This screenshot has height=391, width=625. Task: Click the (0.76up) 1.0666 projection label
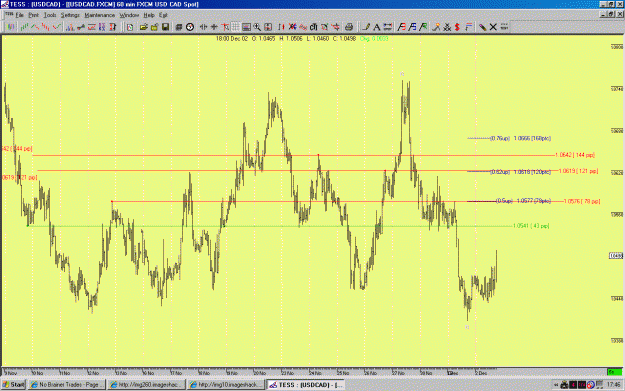click(x=521, y=138)
